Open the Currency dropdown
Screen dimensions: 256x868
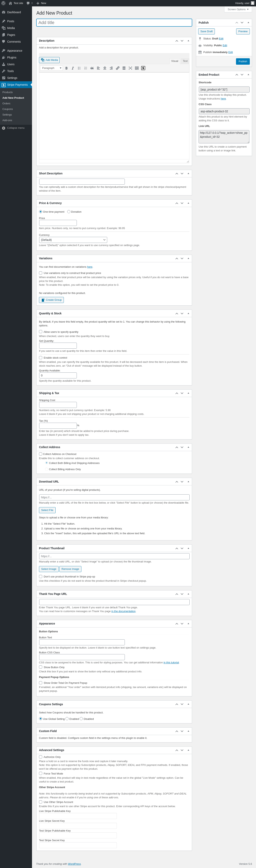point(73,240)
